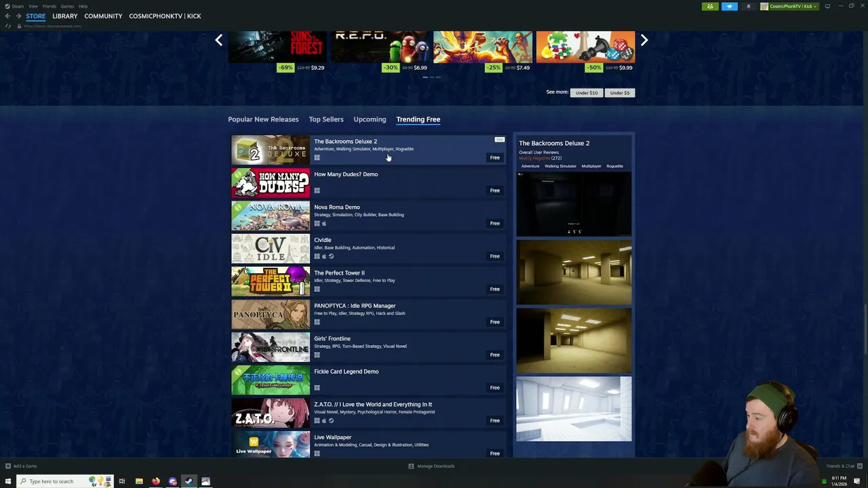Switch to Popular New Releases tab
Image resolution: width=868 pixels, height=488 pixels.
[263, 119]
